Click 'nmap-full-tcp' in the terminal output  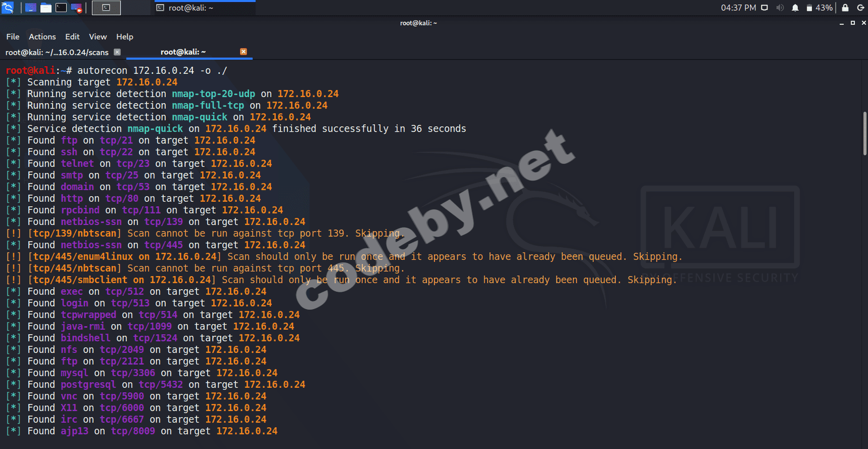208,105
